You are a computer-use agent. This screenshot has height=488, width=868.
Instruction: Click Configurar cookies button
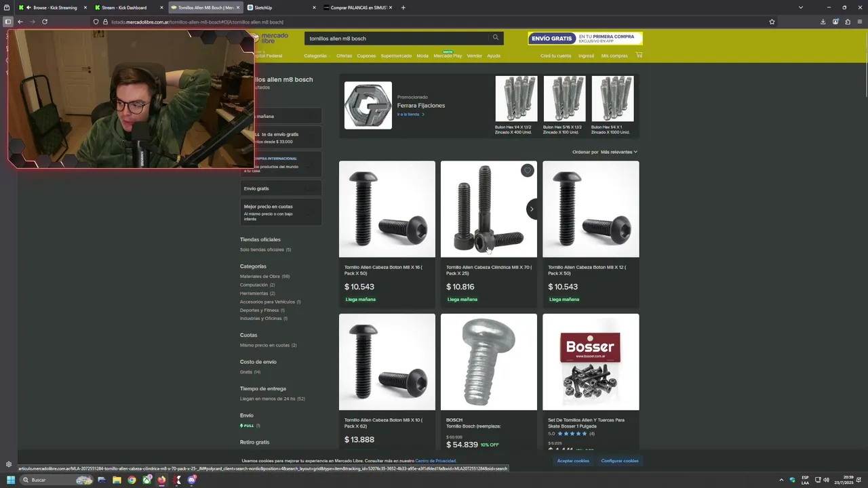620,461
